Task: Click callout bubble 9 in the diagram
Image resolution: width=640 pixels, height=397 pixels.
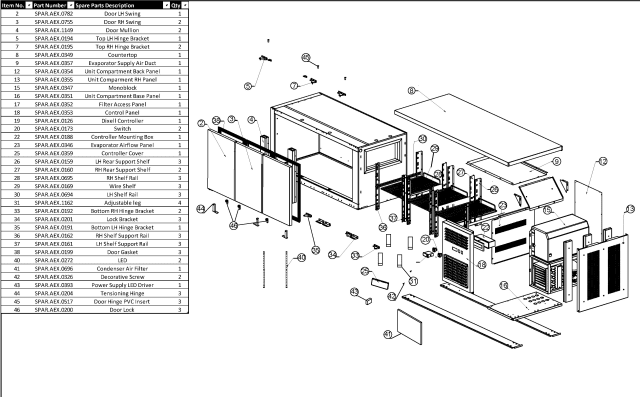Action: [557, 162]
